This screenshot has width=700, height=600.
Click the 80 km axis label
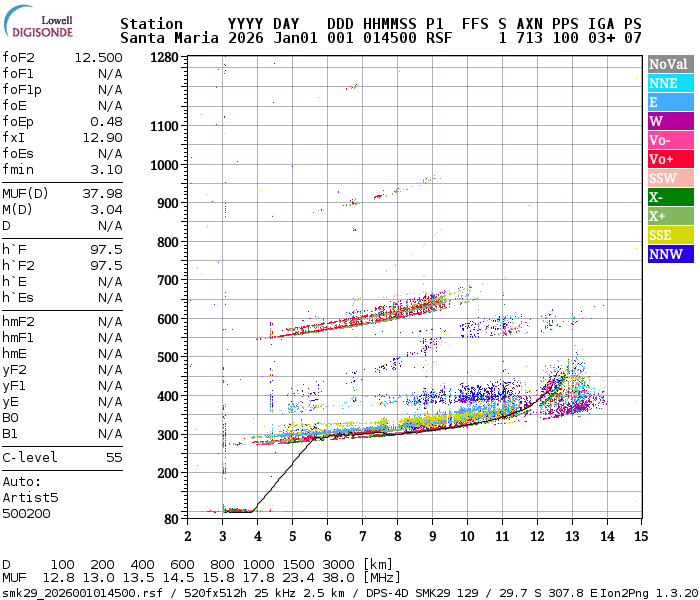pos(171,519)
